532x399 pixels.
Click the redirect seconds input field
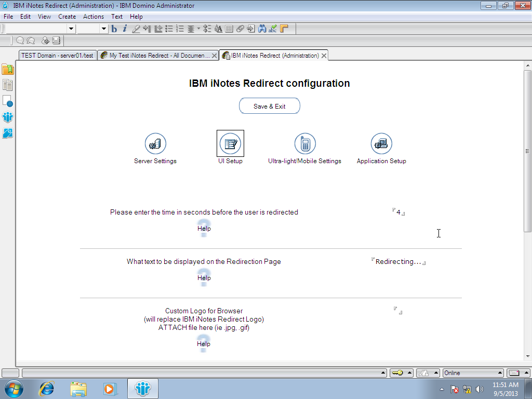(399, 212)
